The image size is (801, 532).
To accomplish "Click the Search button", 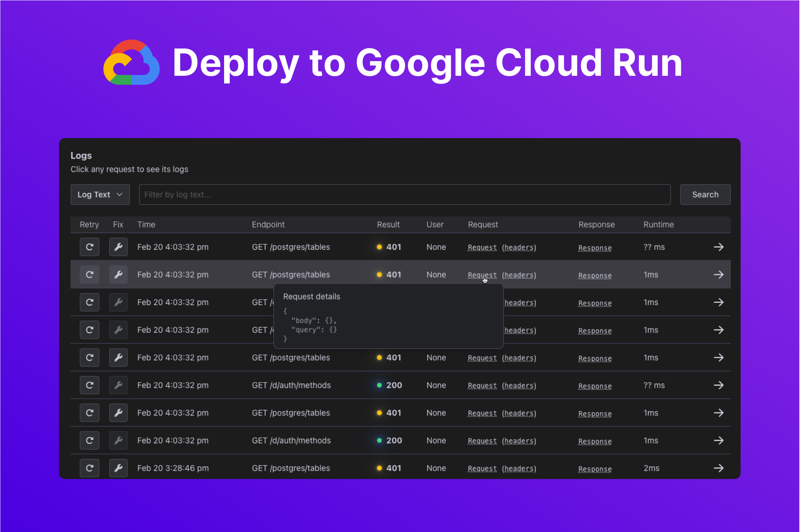I will click(705, 194).
